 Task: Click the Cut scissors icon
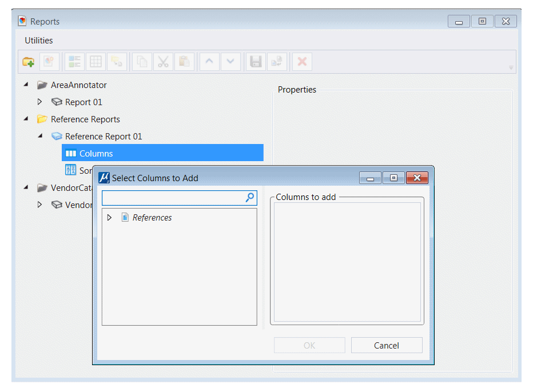[x=163, y=62]
